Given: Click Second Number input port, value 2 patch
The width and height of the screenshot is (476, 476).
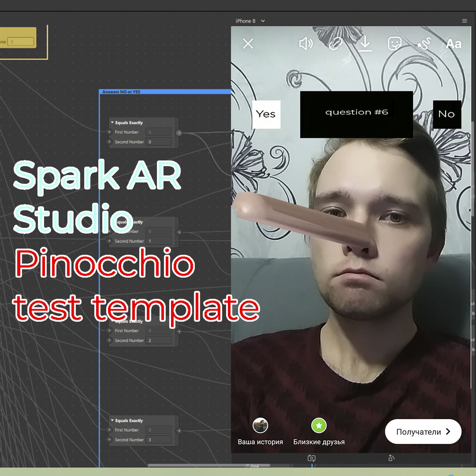Looking at the screenshot, I should [x=109, y=340].
